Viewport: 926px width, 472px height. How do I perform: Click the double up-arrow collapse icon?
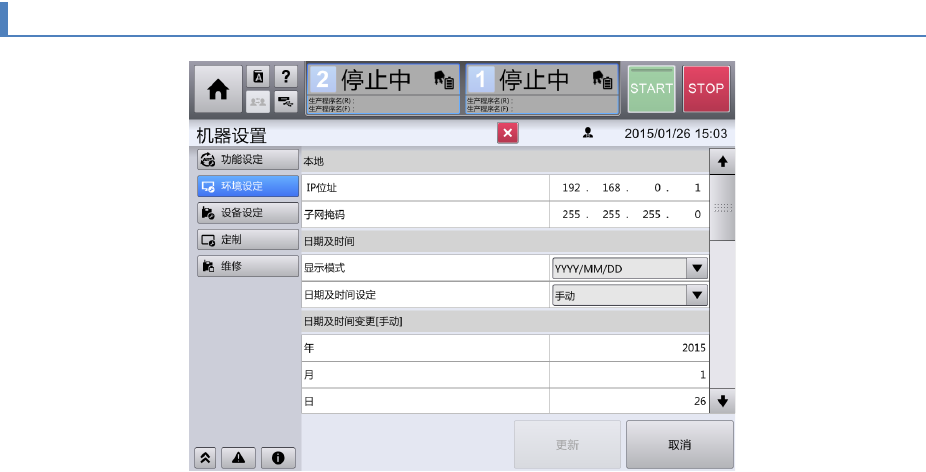point(204,457)
